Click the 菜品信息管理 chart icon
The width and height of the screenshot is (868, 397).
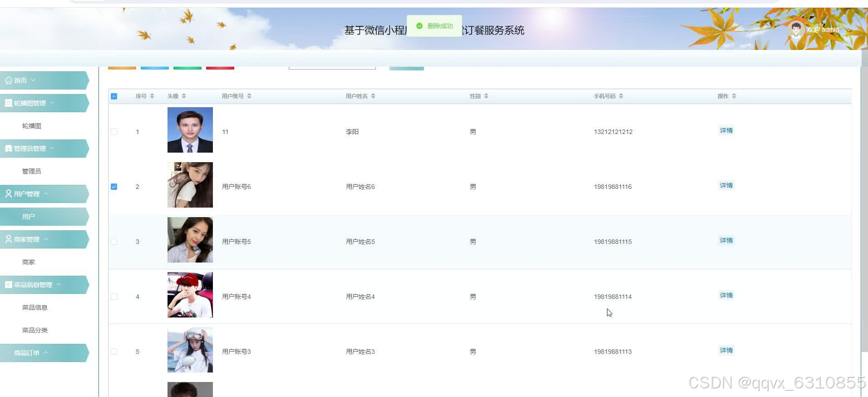8,285
